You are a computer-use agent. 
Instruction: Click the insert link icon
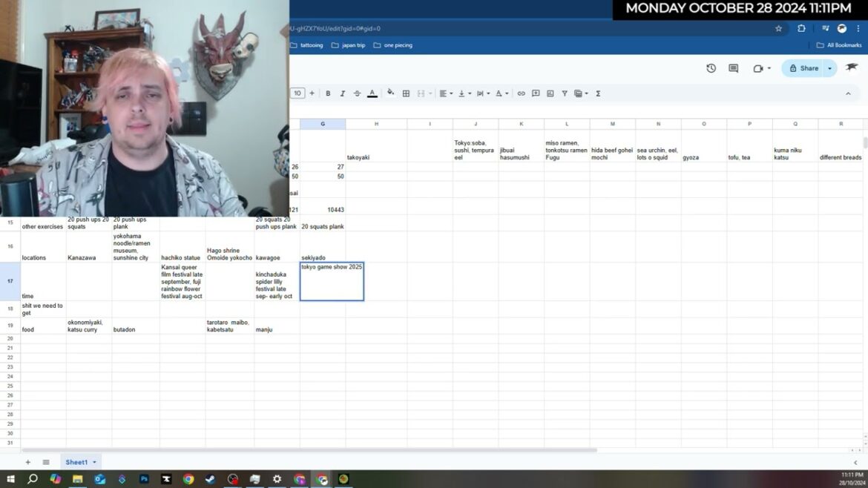(x=522, y=93)
